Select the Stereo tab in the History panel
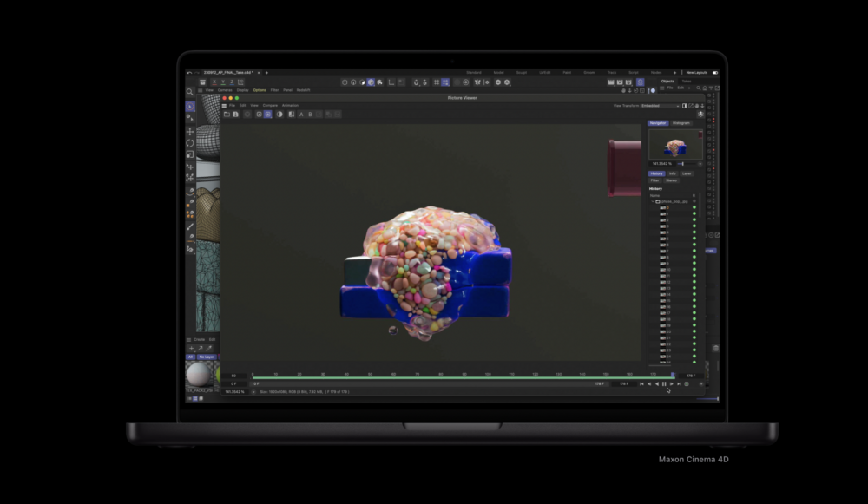Image resolution: width=868 pixels, height=504 pixels. (x=671, y=180)
